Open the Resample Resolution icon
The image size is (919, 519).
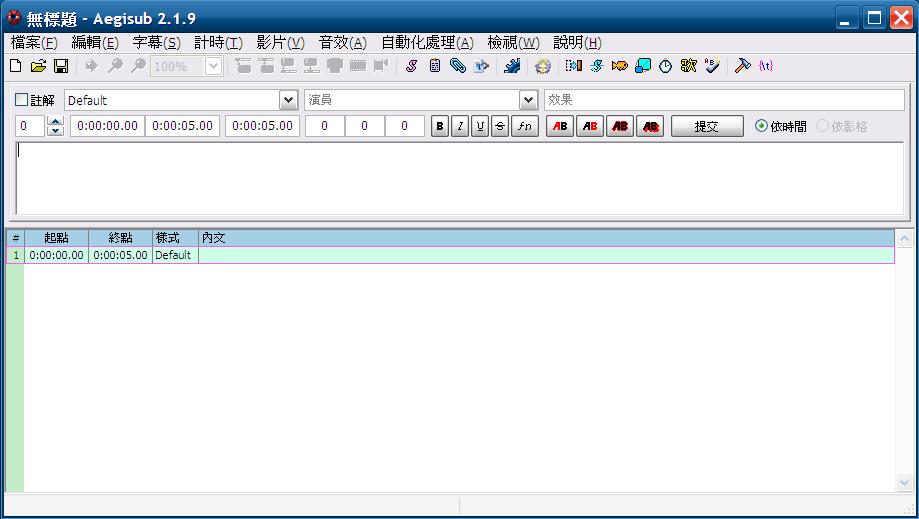tap(642, 66)
